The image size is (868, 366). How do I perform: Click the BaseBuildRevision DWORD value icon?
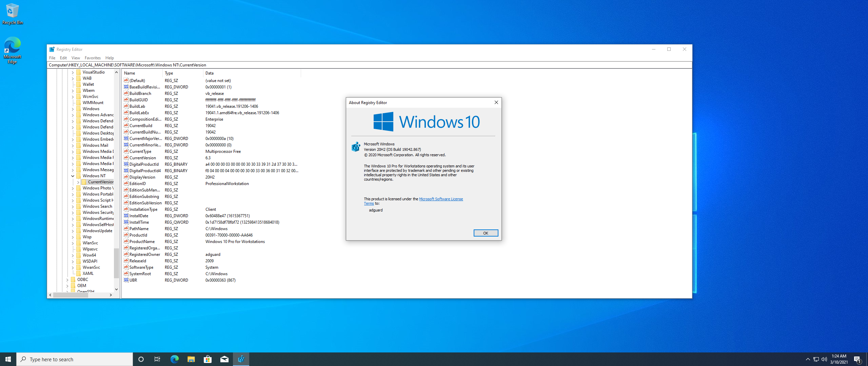coord(126,87)
